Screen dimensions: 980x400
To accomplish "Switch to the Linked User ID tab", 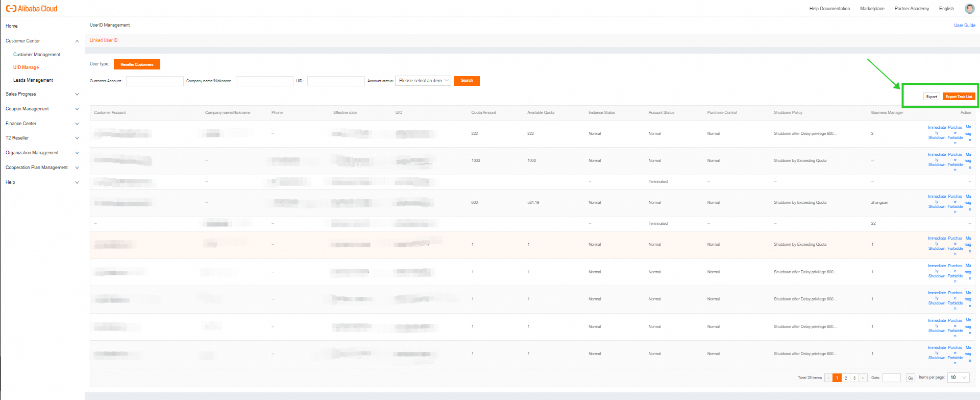I will (x=104, y=40).
